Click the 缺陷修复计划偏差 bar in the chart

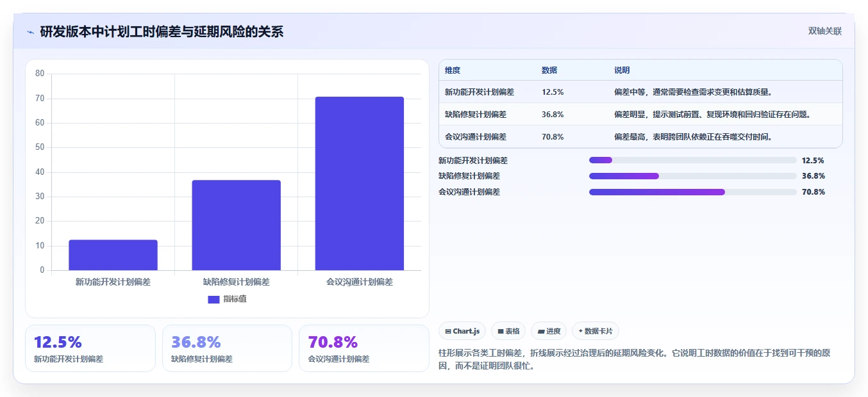[236, 225]
